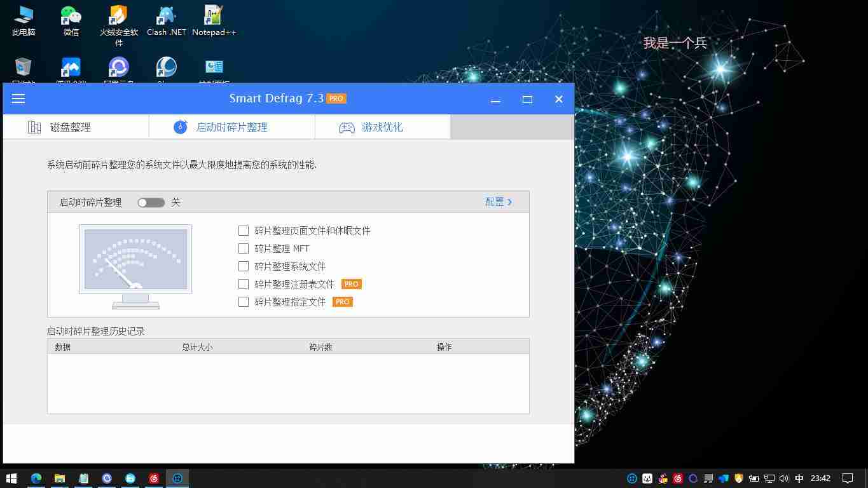868x488 pixels.
Task: Click the PRO badge in title bar
Action: click(x=336, y=98)
